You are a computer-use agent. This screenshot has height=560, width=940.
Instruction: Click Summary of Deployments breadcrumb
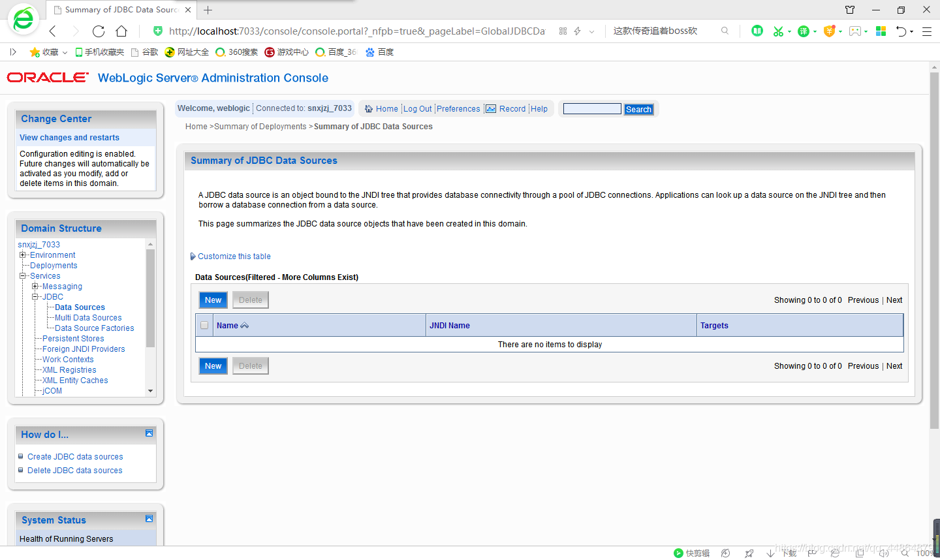click(260, 127)
